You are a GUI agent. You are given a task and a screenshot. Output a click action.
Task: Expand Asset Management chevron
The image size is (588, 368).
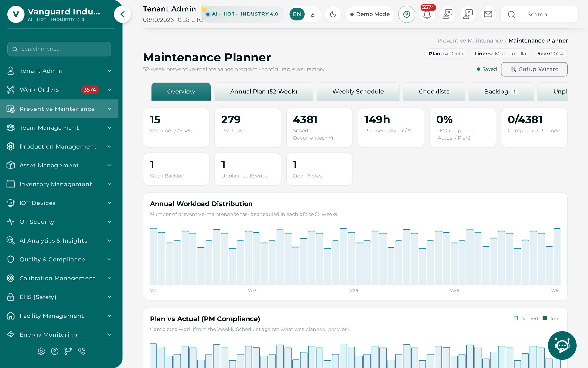[109, 165]
